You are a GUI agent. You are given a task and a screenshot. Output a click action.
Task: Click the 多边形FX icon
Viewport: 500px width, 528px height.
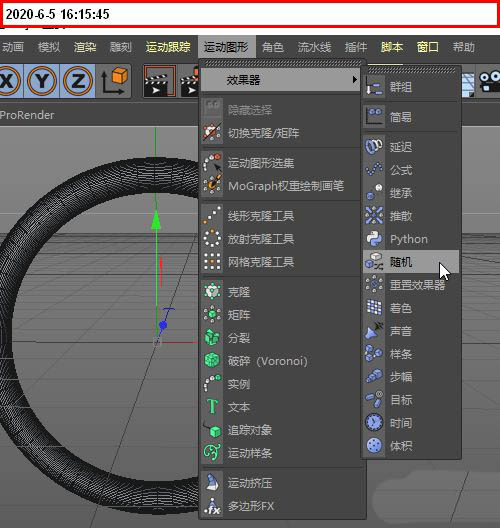[212, 506]
